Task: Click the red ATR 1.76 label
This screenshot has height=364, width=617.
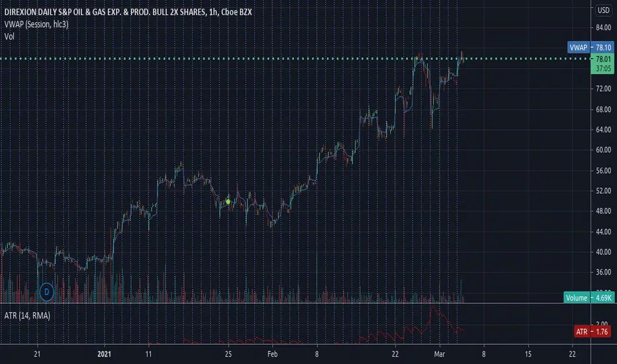Action: (593, 332)
